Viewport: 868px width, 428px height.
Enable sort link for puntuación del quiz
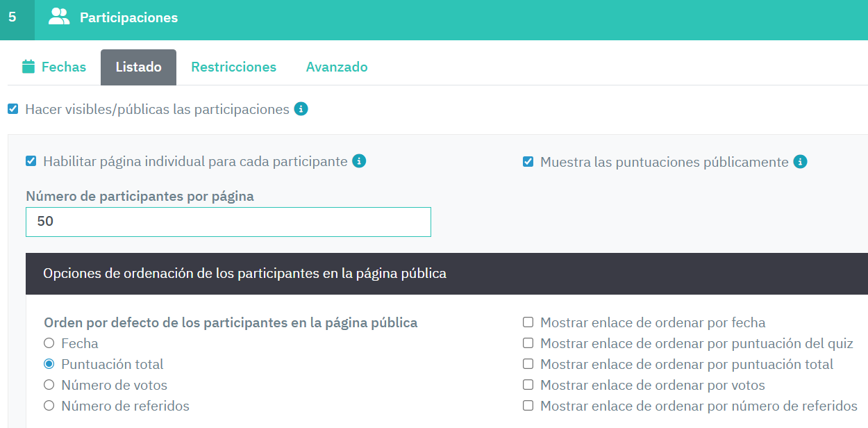pos(528,343)
